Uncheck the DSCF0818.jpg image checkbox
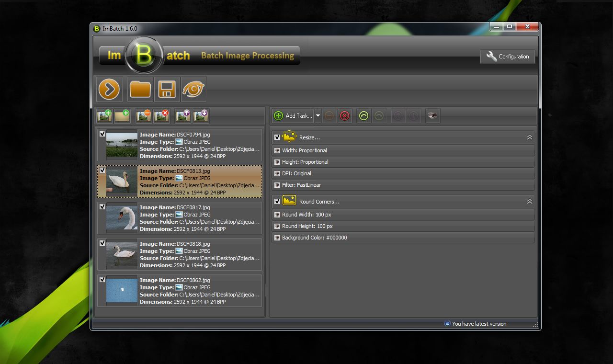613x364 pixels. [102, 243]
